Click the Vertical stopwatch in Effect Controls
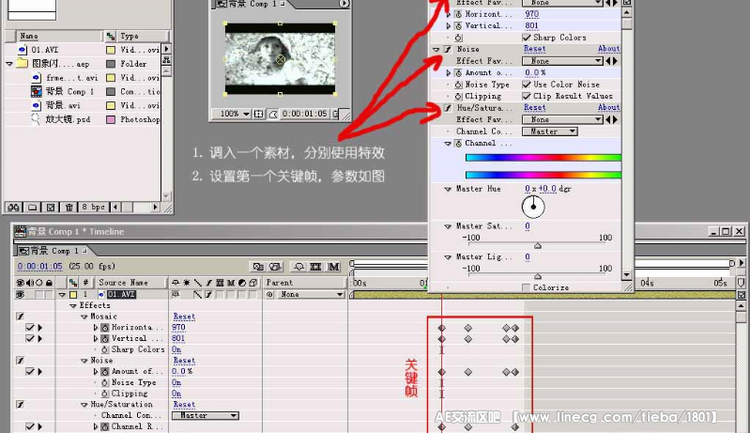This screenshot has height=433, width=750. point(458,26)
